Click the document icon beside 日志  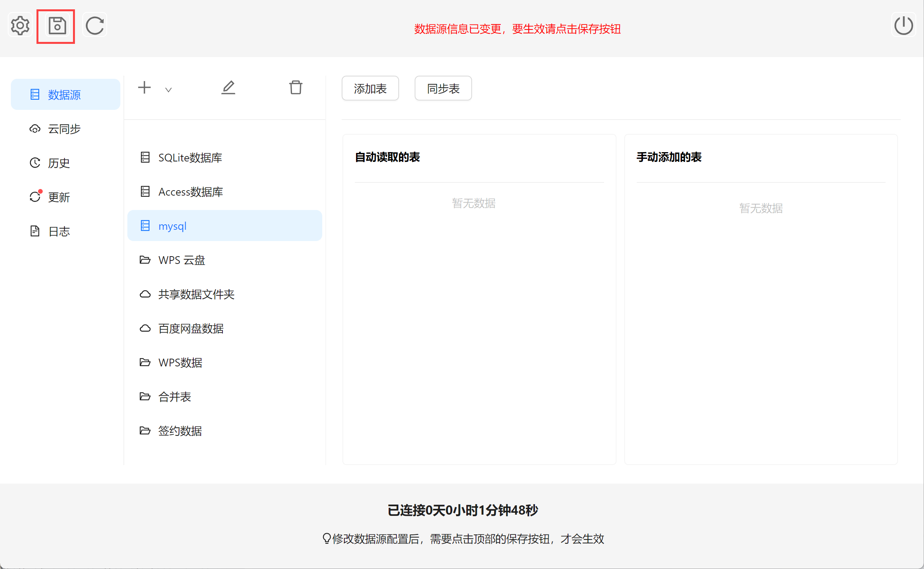35,231
